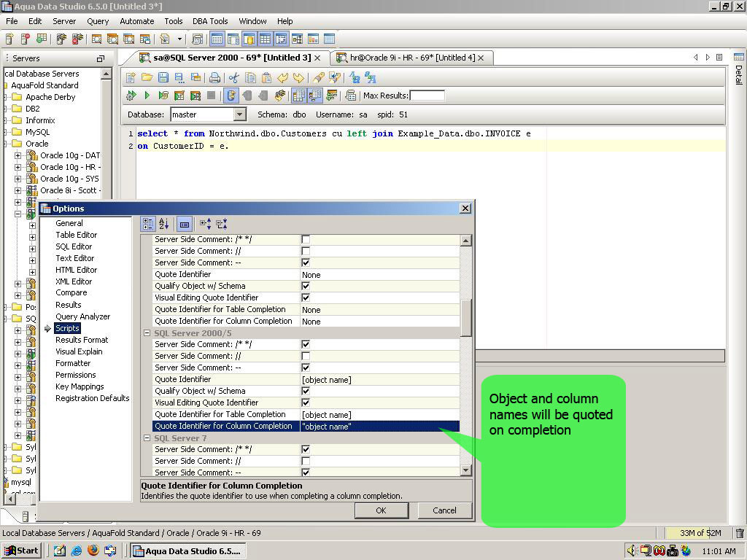Click the Windows Start button
The image size is (747, 560).
point(22,551)
